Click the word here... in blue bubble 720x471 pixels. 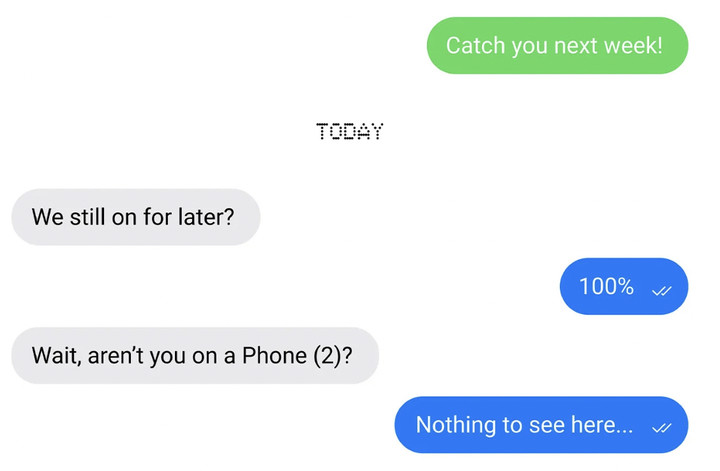point(602,425)
